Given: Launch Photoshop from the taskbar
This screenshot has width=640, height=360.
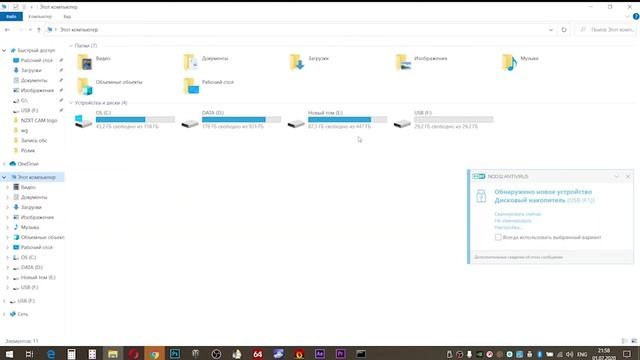Looking at the screenshot, I should pos(175,354).
